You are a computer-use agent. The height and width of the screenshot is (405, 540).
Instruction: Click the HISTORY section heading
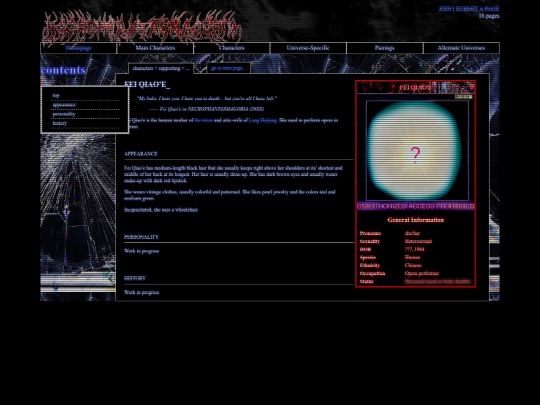pyautogui.click(x=135, y=278)
